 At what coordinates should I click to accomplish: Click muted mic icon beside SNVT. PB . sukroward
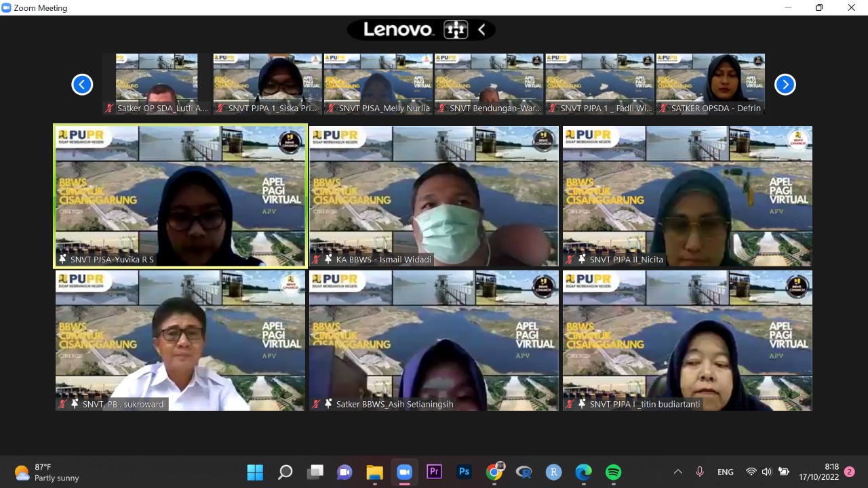point(63,404)
